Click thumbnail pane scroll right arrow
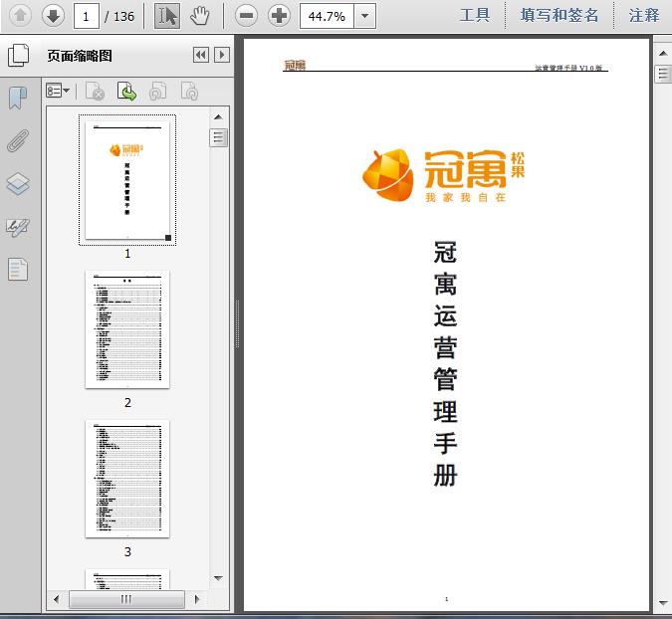This screenshot has width=672, height=619. tap(197, 599)
